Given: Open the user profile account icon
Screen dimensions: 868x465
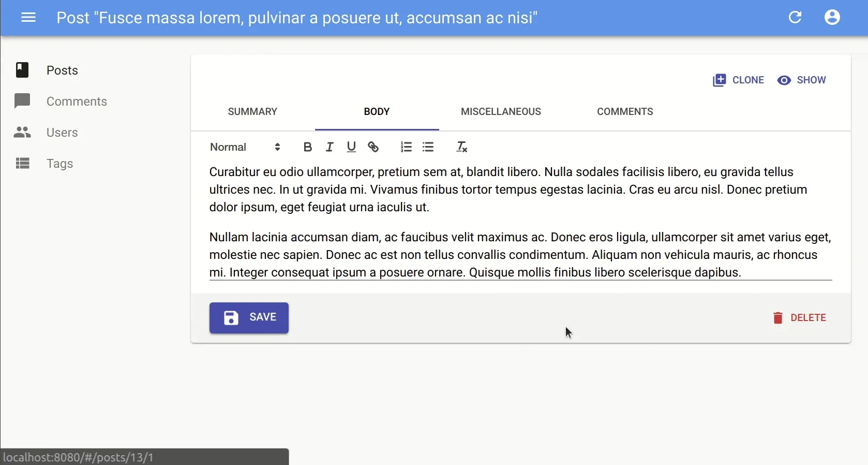Looking at the screenshot, I should coord(832,18).
